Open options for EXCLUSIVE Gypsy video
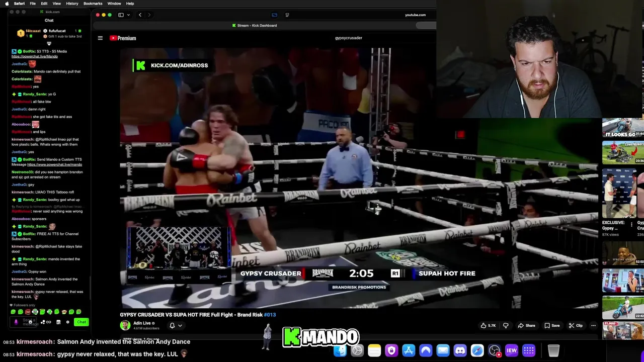Screen dimensions: 644x362 click(x=631, y=225)
